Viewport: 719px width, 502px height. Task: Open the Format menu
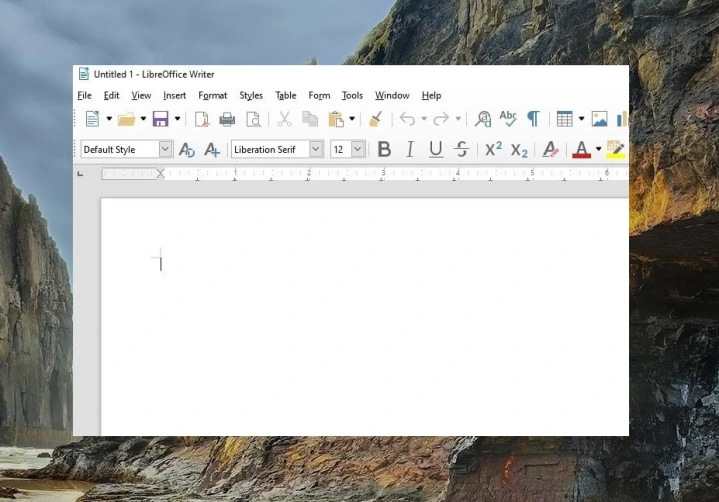pos(212,95)
